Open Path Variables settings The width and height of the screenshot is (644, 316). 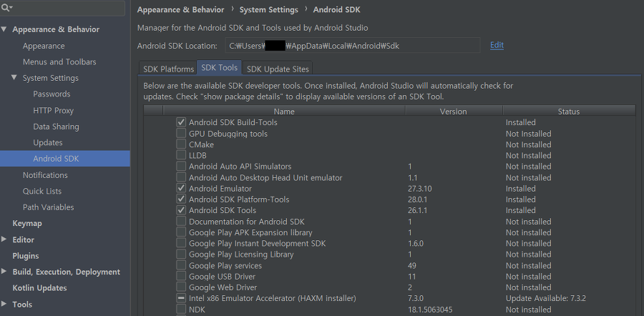pos(49,207)
